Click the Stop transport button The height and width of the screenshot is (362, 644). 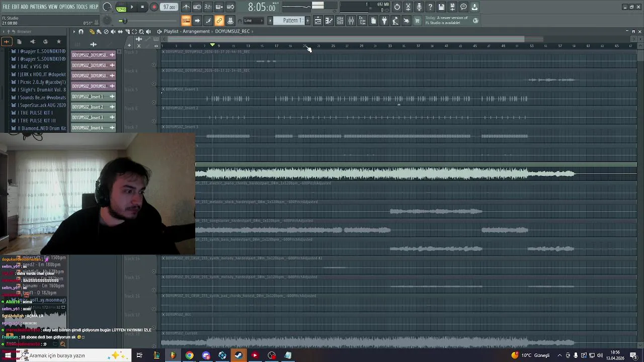(x=142, y=7)
